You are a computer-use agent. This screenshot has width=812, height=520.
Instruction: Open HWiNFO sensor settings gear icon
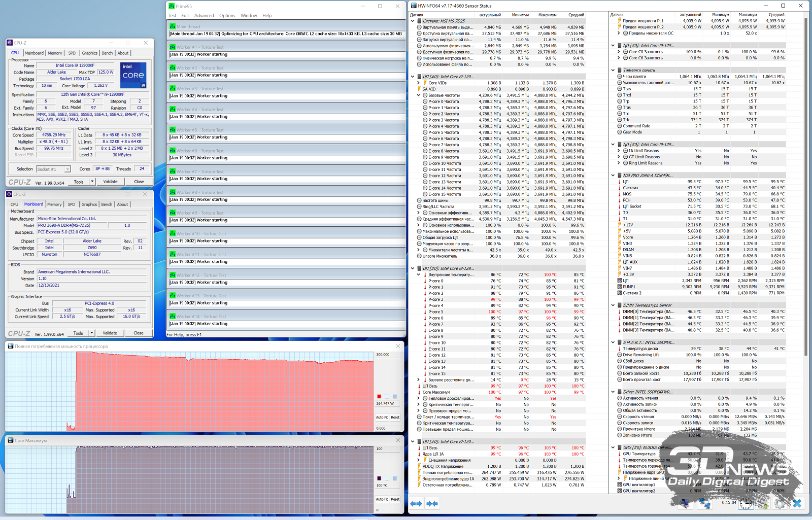[780, 503]
